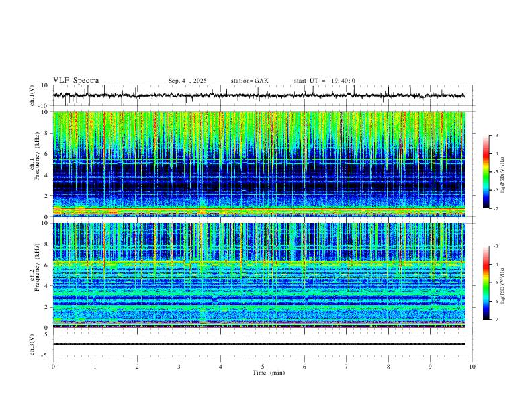Click time axis tick label "0"
The width and height of the screenshot is (532, 411).
coord(53,367)
